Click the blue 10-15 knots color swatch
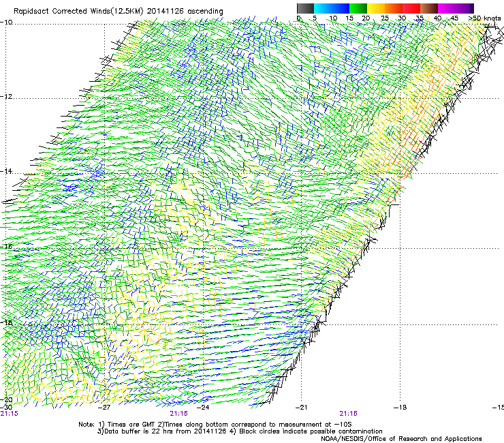Viewport: 504px width, 443px height. pos(341,8)
